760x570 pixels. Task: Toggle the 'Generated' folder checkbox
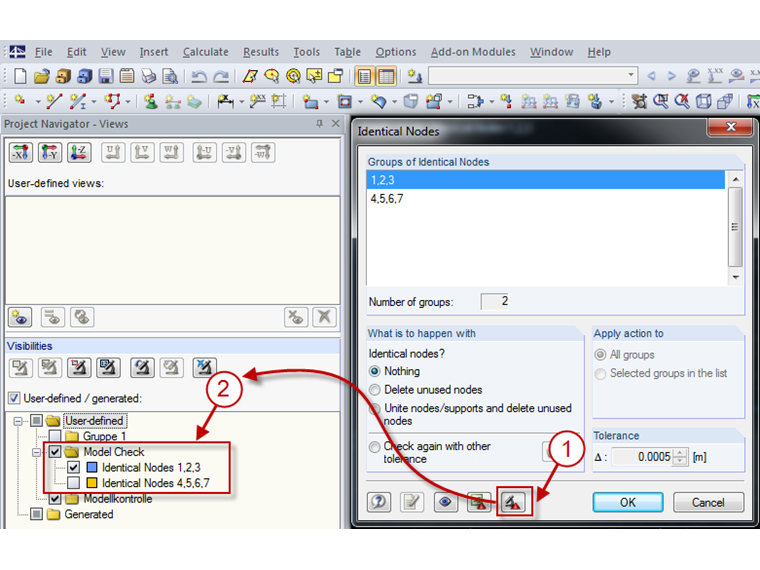tap(36, 514)
